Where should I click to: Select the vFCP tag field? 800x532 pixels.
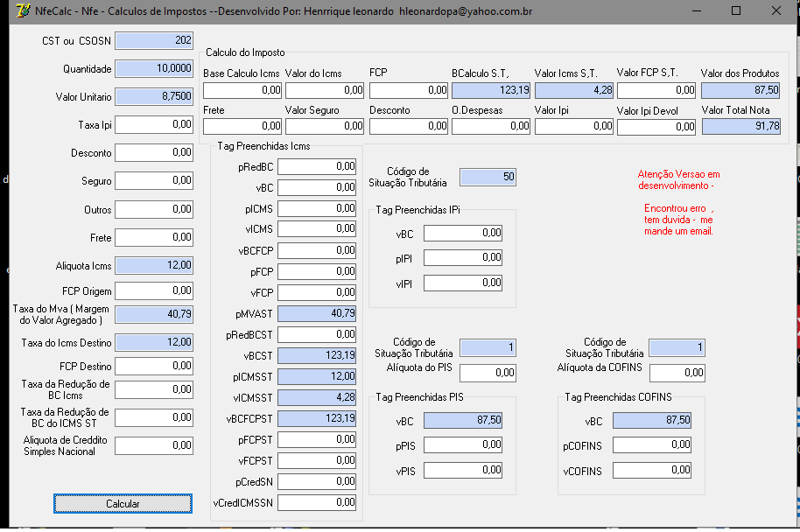click(x=317, y=293)
